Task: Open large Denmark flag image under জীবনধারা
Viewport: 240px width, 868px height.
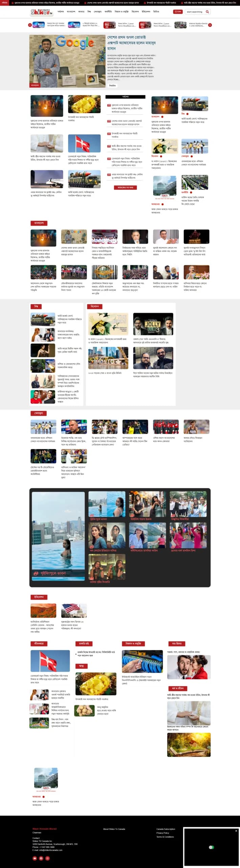Action: coord(50,661)
